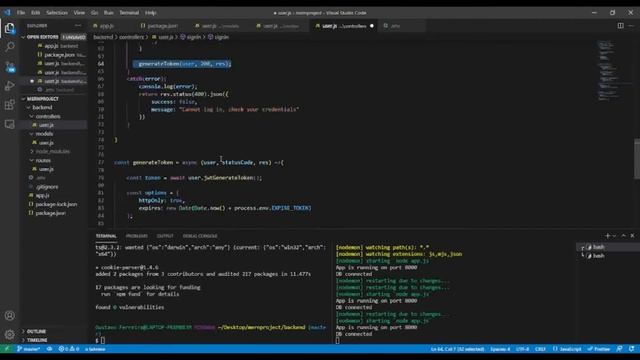Open the Accounts icon at the bottom of the activity bar
The image size is (640, 360).
(x=9, y=316)
